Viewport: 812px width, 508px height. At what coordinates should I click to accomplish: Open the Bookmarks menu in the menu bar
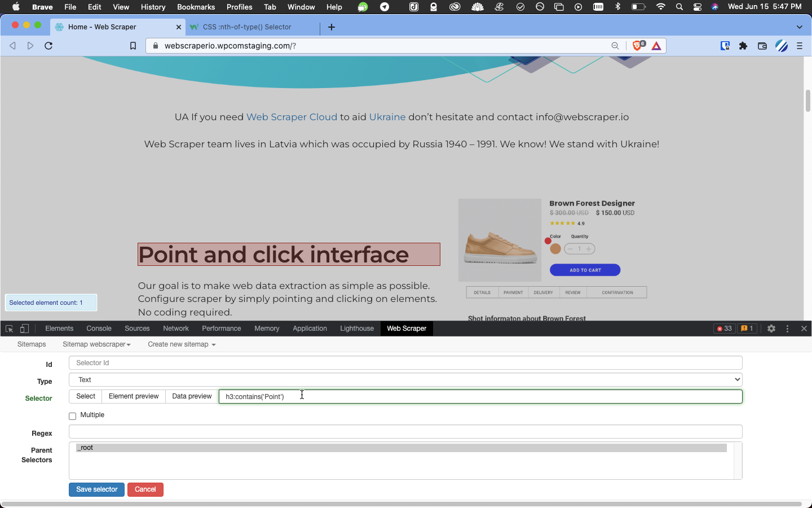point(196,7)
